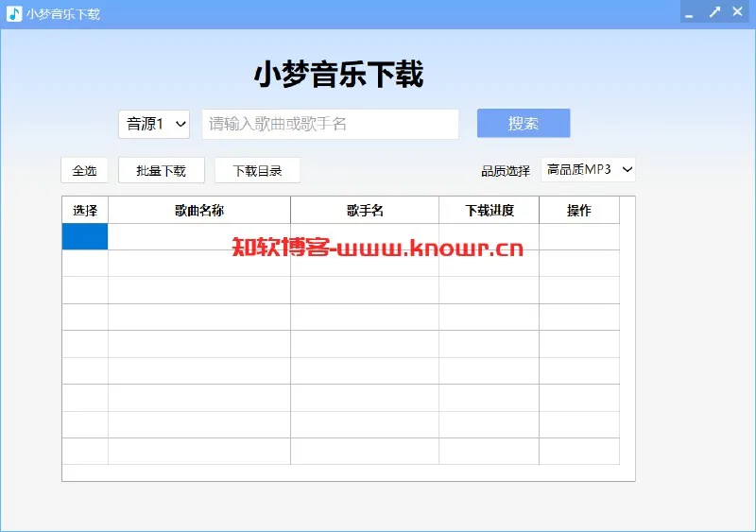
Task: Click the 批量下载 batch download button
Action: click(x=162, y=170)
